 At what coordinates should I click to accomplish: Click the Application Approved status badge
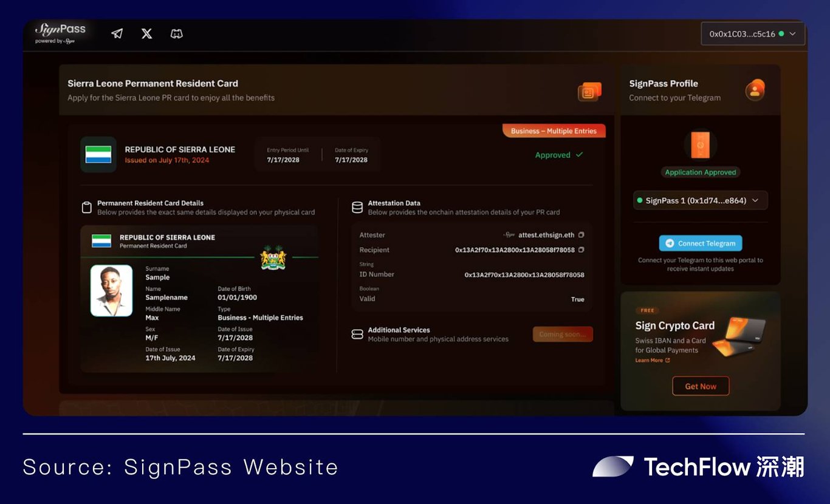point(700,172)
